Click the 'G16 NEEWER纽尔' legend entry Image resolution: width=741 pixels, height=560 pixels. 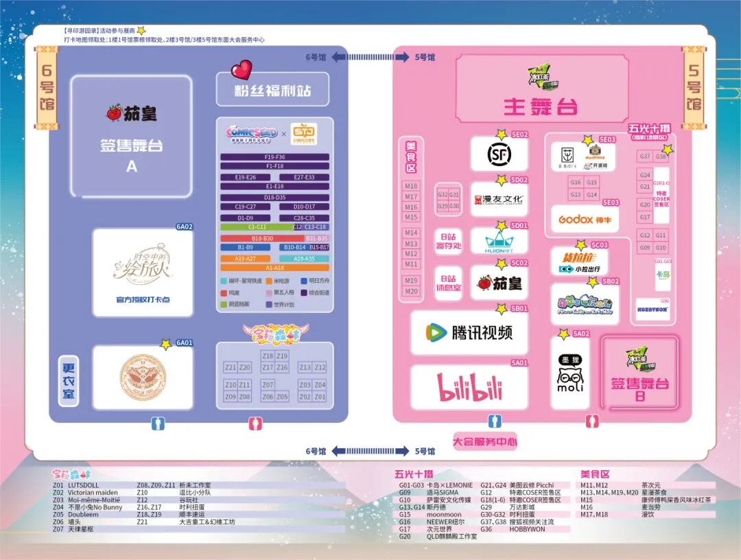pos(432,522)
